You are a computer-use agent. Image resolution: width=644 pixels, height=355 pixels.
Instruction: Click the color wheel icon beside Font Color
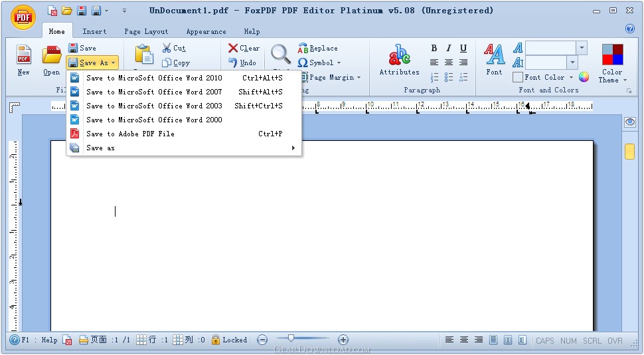(x=584, y=77)
